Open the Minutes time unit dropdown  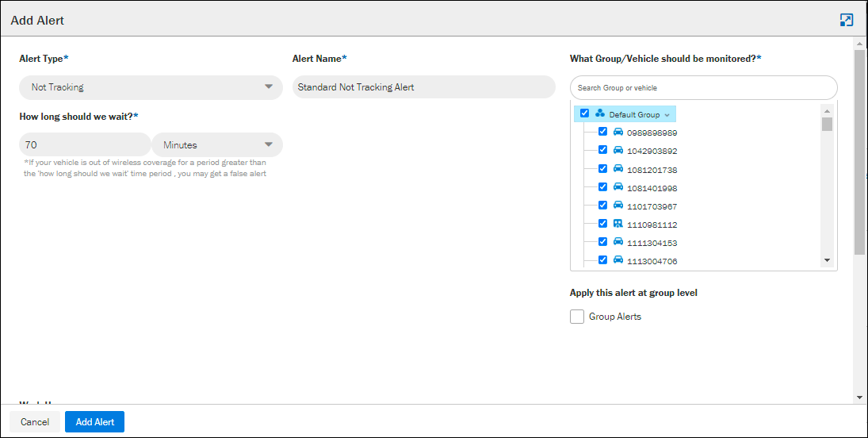(217, 144)
